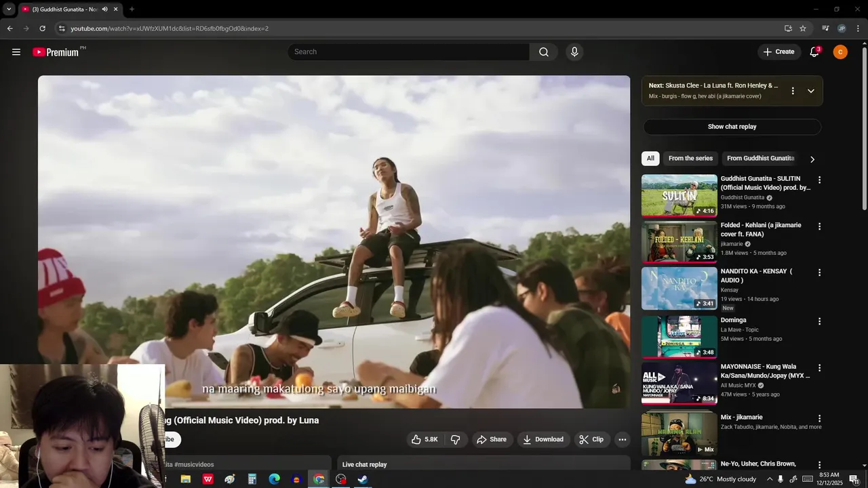This screenshot has height=488, width=868.
Task: Create a Clip with the scissors button
Action: [x=591, y=439]
